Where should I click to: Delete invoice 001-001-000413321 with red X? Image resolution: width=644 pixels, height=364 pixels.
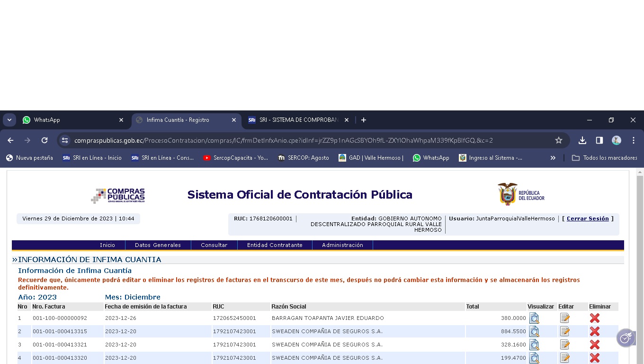[595, 345]
